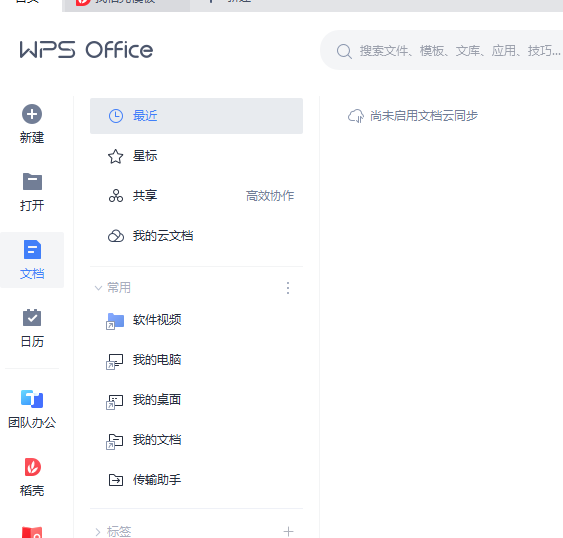
Task: Click the 高效协作 link
Action: point(270,196)
